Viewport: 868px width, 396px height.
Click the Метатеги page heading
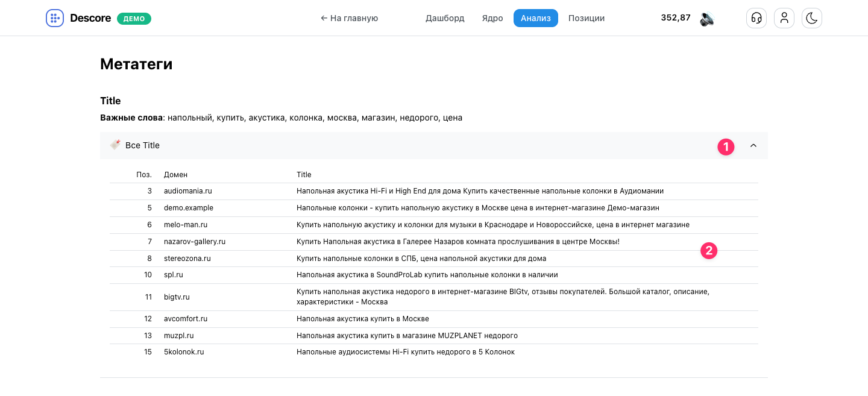click(x=136, y=64)
